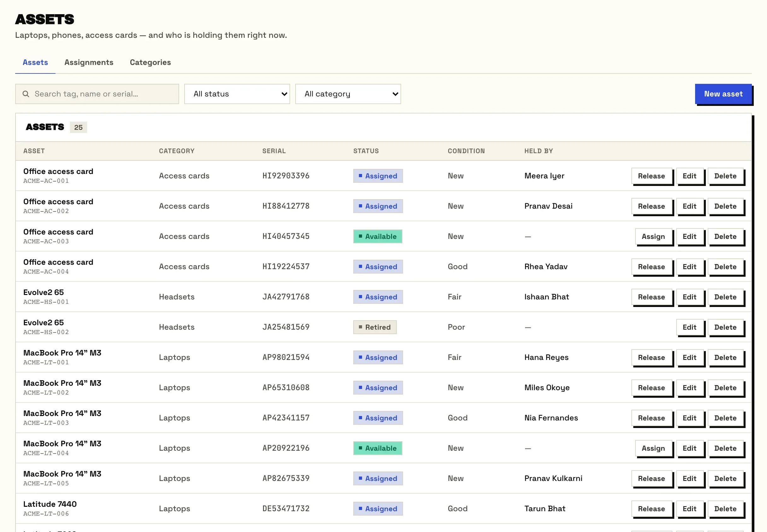This screenshot has width=767, height=532.
Task: Release Evolve2 65 held by Ishaan Bhat
Action: [x=651, y=297]
